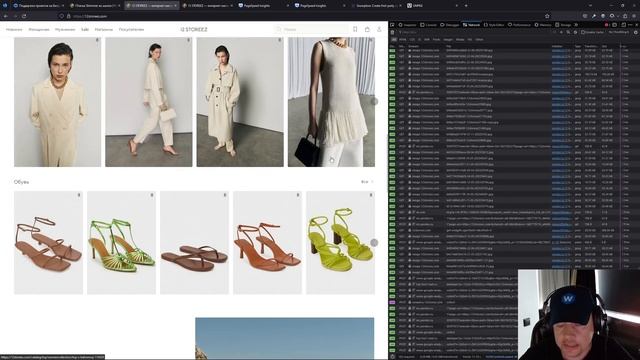The image size is (640, 360).
Task: Open request blocking icon in Network toolbar
Action: coord(575,32)
